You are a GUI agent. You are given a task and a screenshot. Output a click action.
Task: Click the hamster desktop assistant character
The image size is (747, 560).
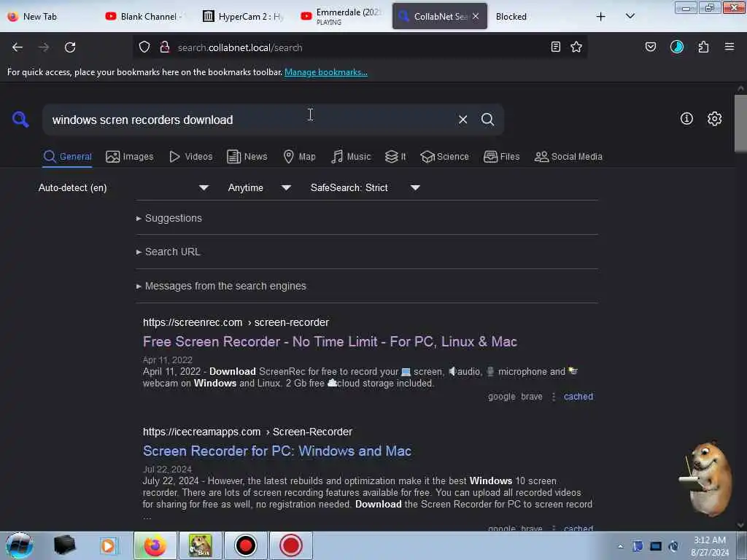coord(706,478)
